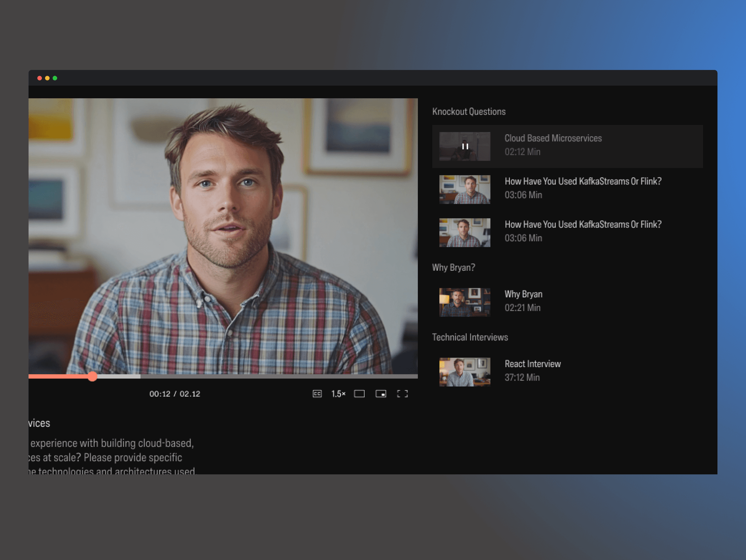
Task: Pause the Cloud Based Microservices video
Action: pos(465,146)
